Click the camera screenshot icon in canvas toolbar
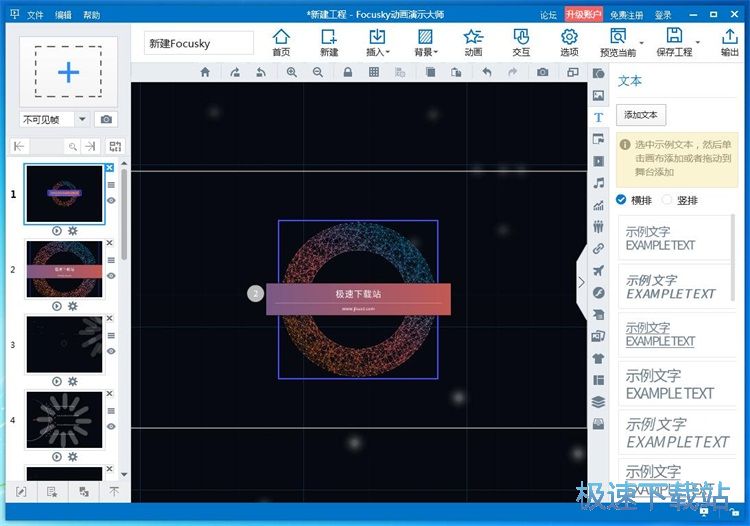Image resolution: width=750 pixels, height=526 pixels. pos(542,72)
